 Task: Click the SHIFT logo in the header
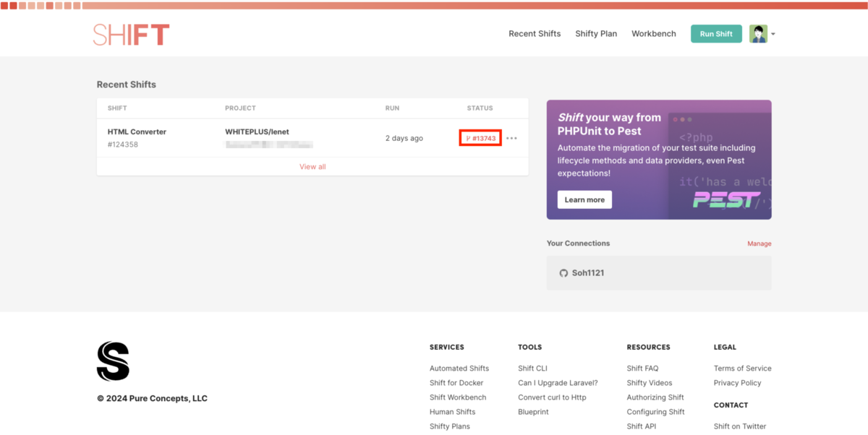[x=131, y=34]
